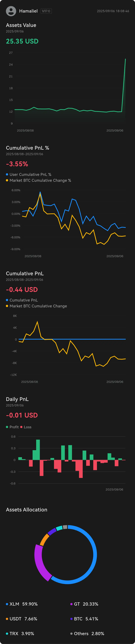Click the -0.44 USD cumulative PnL value
The width and height of the screenshot is (135, 644).
22,289
